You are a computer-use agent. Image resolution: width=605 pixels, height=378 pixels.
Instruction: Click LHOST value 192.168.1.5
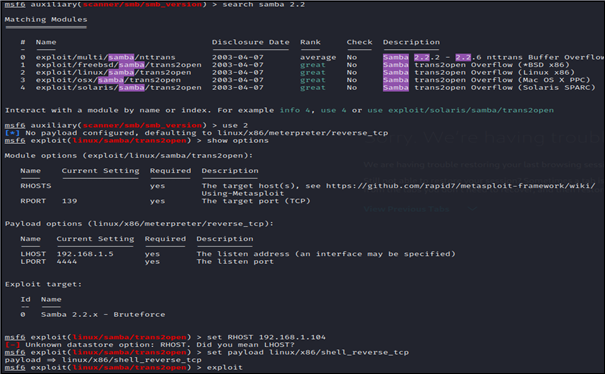pos(85,254)
